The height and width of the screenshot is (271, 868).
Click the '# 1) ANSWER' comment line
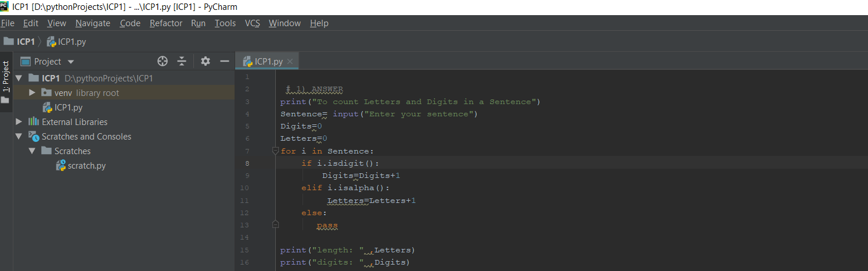click(x=314, y=89)
